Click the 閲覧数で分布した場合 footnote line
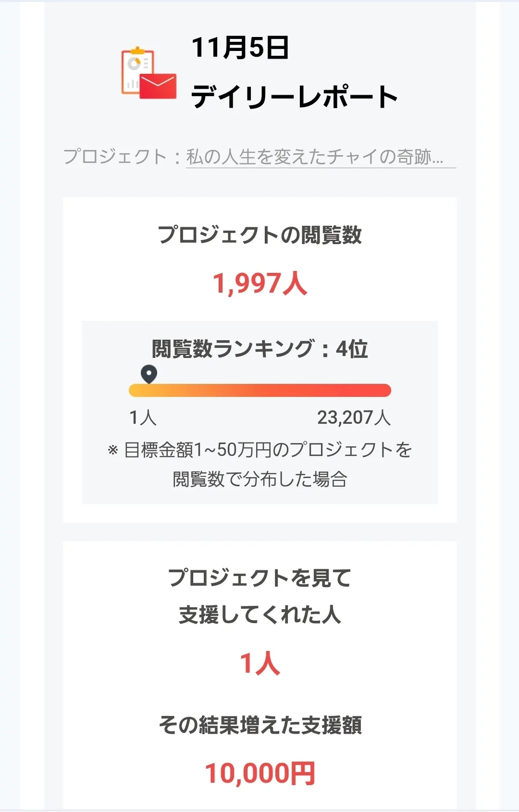 (260, 479)
